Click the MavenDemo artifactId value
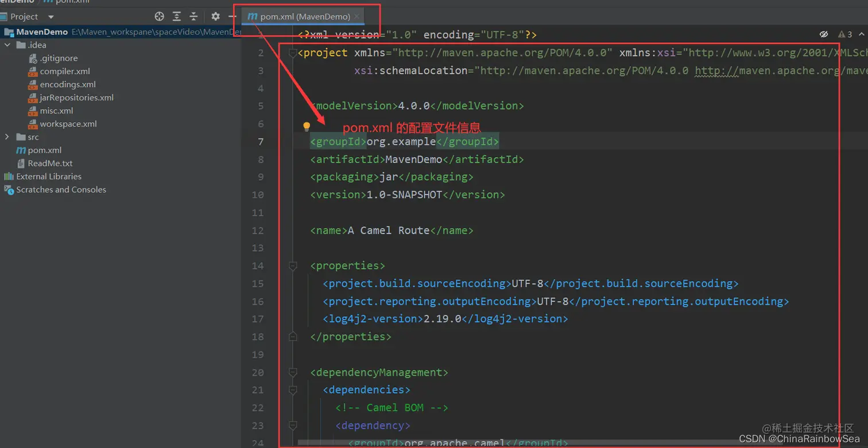 pyautogui.click(x=414, y=159)
